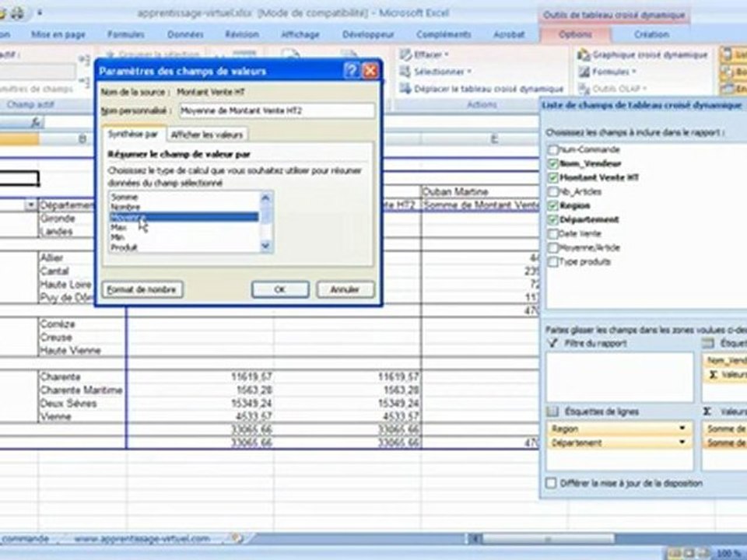Open the Données ribbon tab
The image size is (747, 560).
tap(185, 34)
